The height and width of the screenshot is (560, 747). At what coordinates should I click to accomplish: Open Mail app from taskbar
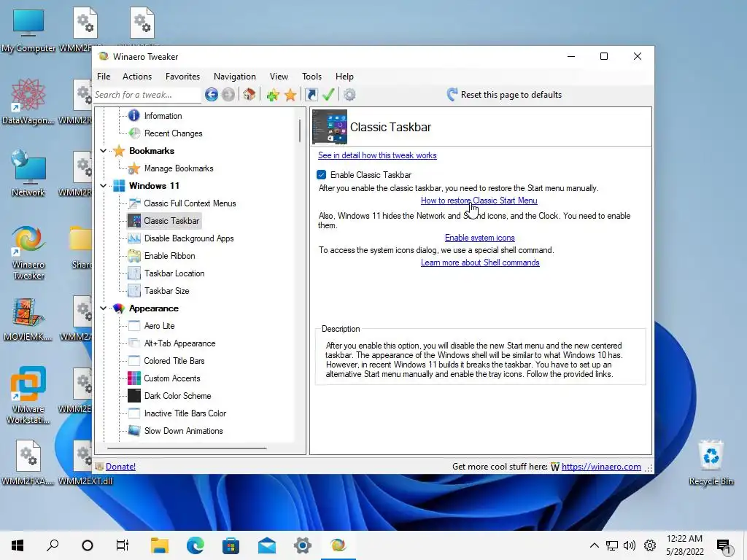click(x=267, y=545)
